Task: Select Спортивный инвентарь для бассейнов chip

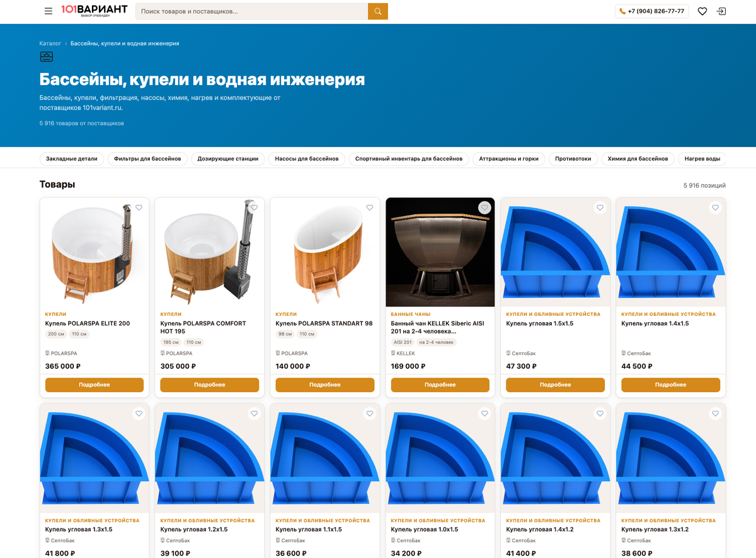Action: [x=409, y=159]
